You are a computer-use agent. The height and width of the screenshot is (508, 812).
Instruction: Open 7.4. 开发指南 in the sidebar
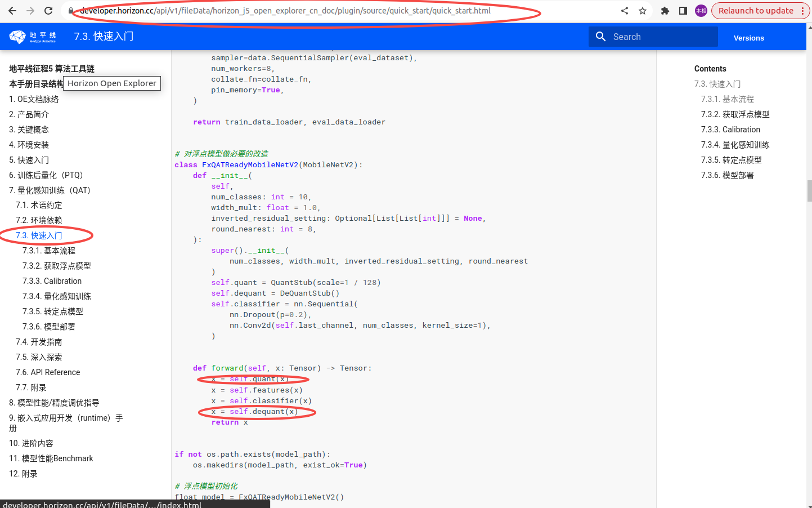tap(39, 342)
